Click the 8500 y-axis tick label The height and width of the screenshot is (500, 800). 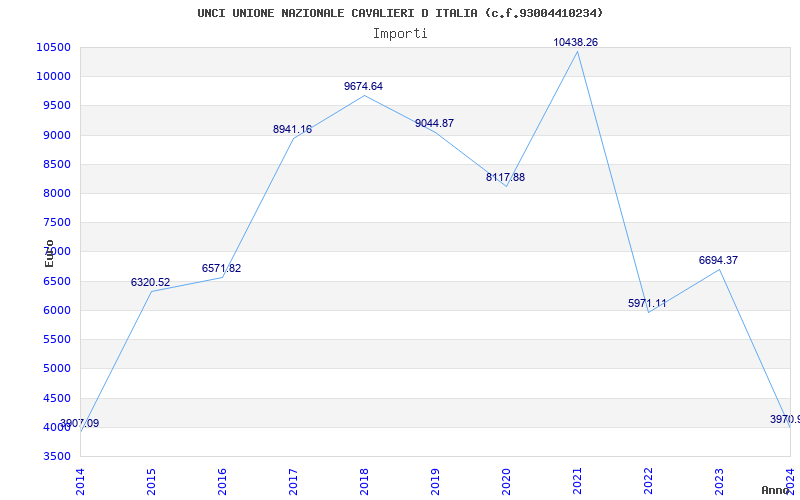tap(56, 164)
